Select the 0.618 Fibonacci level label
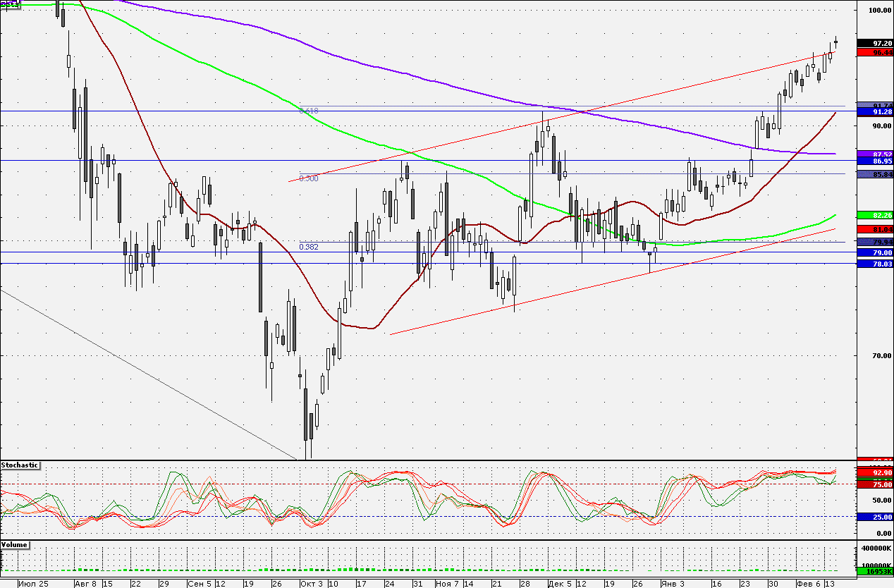This screenshot has width=894, height=588. click(x=309, y=111)
